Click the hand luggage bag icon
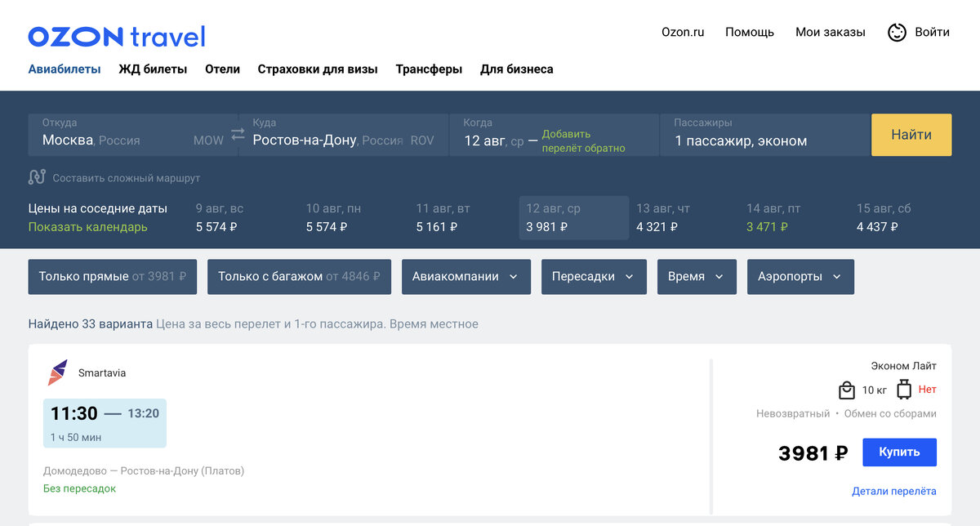This screenshot has width=980, height=526. (x=847, y=390)
